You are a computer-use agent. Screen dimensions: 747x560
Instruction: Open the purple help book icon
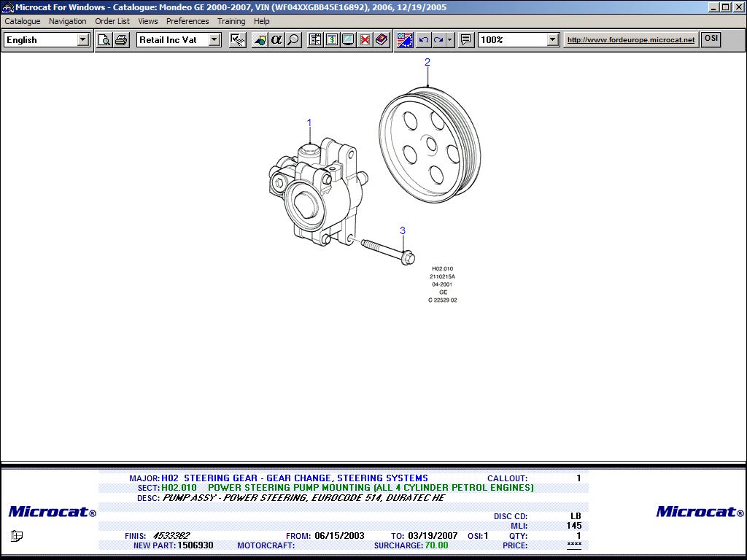382,40
